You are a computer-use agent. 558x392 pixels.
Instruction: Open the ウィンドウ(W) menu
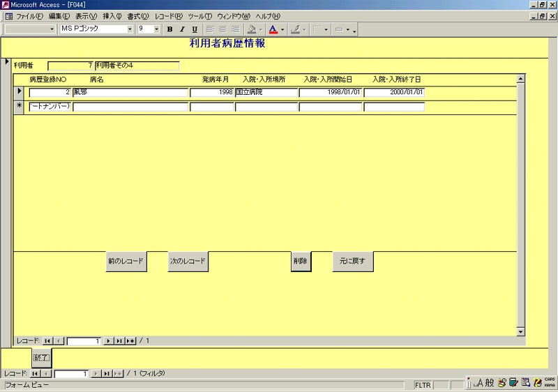click(234, 16)
